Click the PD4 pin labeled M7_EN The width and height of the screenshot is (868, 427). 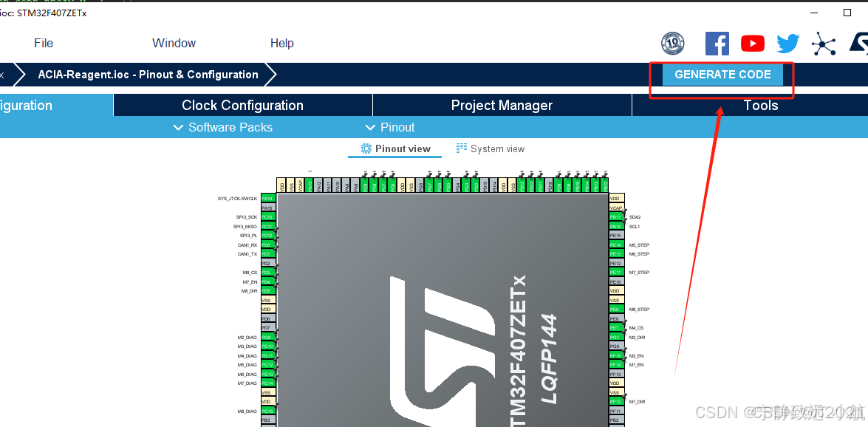pyautogui.click(x=268, y=281)
